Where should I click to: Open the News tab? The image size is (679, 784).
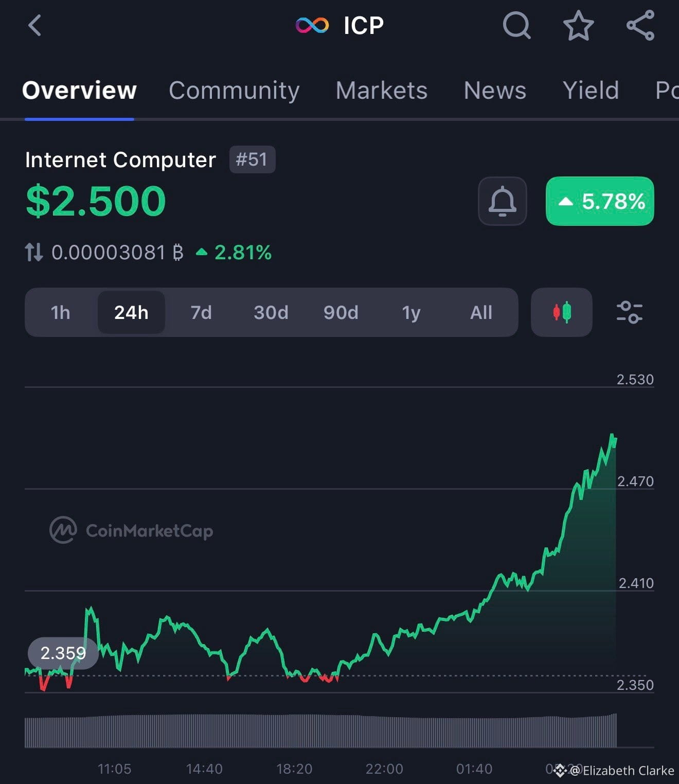click(x=495, y=91)
